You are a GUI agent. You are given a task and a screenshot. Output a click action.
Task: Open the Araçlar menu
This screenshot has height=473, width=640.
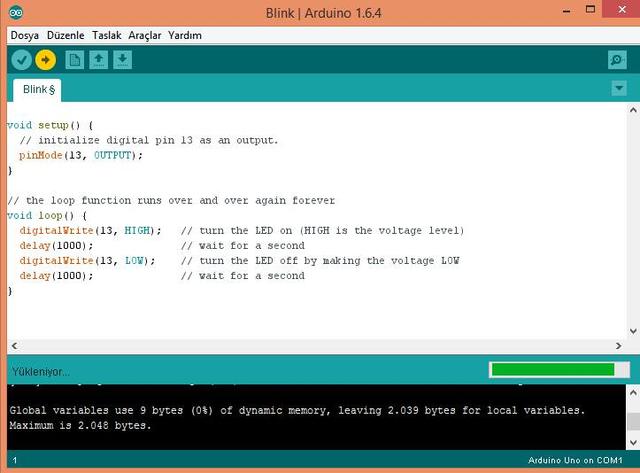click(x=144, y=36)
